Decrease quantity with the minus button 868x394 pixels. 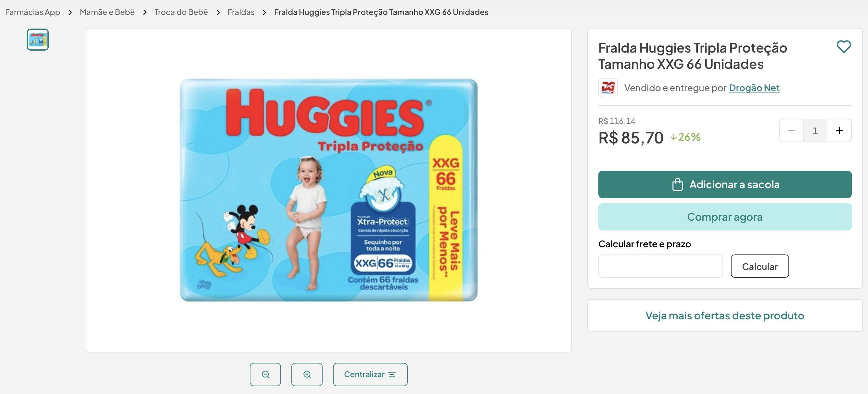click(792, 130)
